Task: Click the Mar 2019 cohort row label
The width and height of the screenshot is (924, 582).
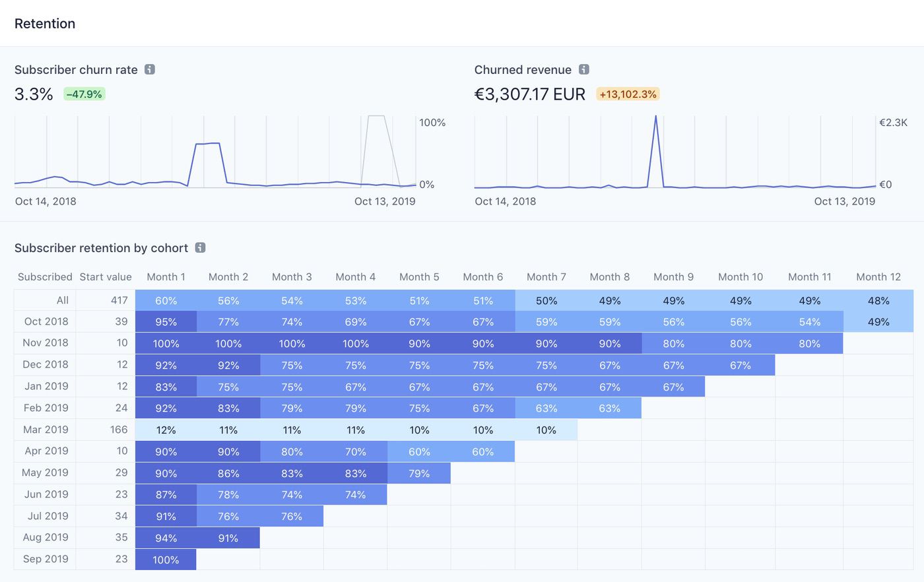Action: point(46,430)
